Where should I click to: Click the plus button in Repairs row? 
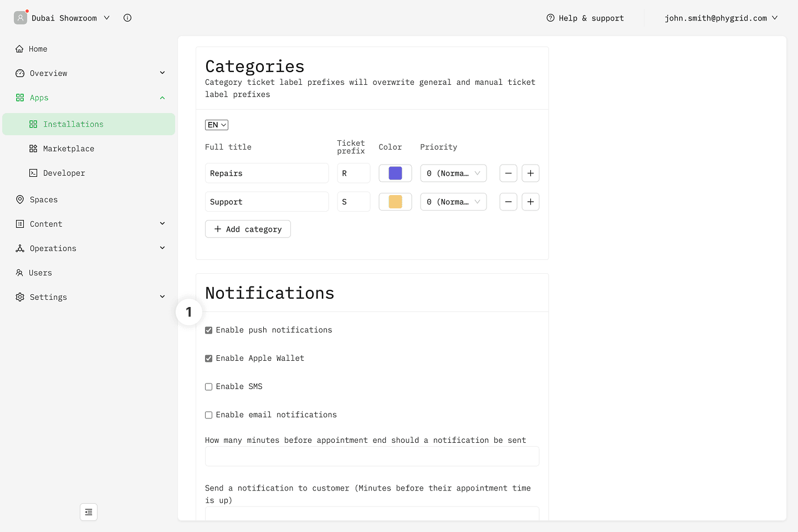530,173
